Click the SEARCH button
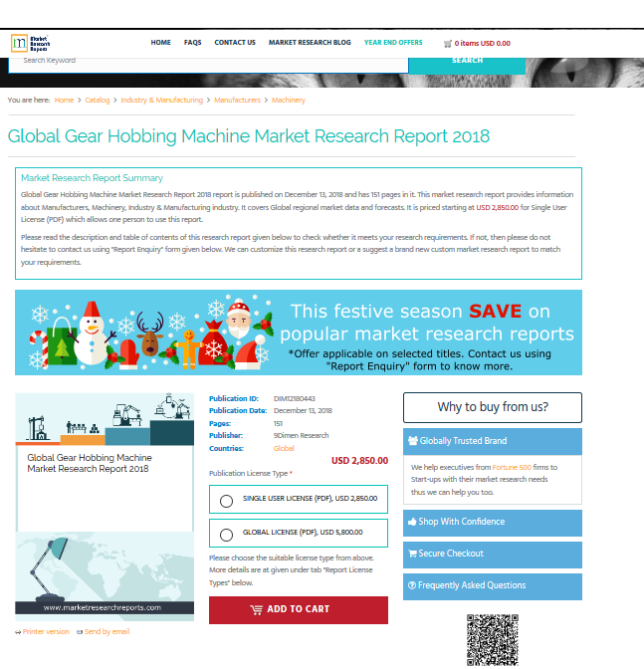Viewport: 644px width, 669px height. point(467,66)
